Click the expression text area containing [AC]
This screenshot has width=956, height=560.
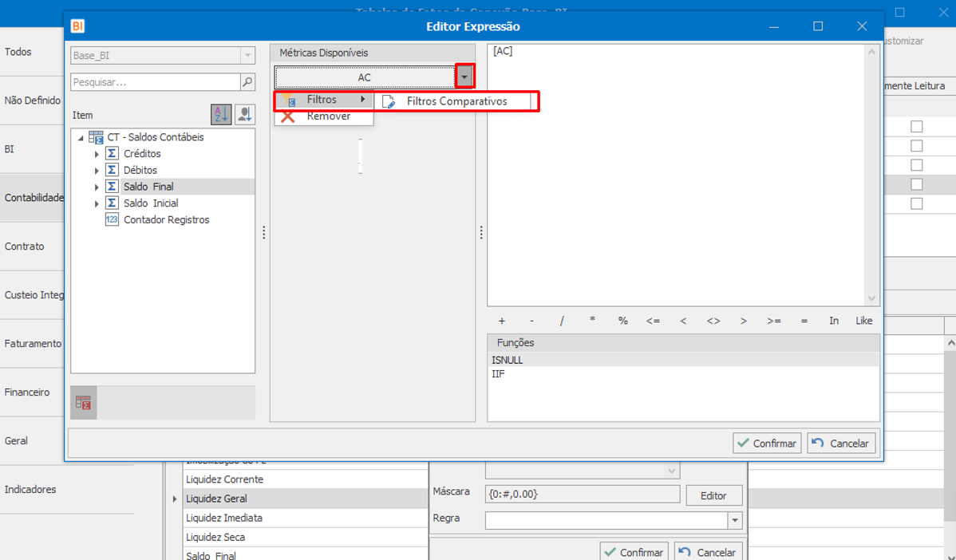coord(676,174)
